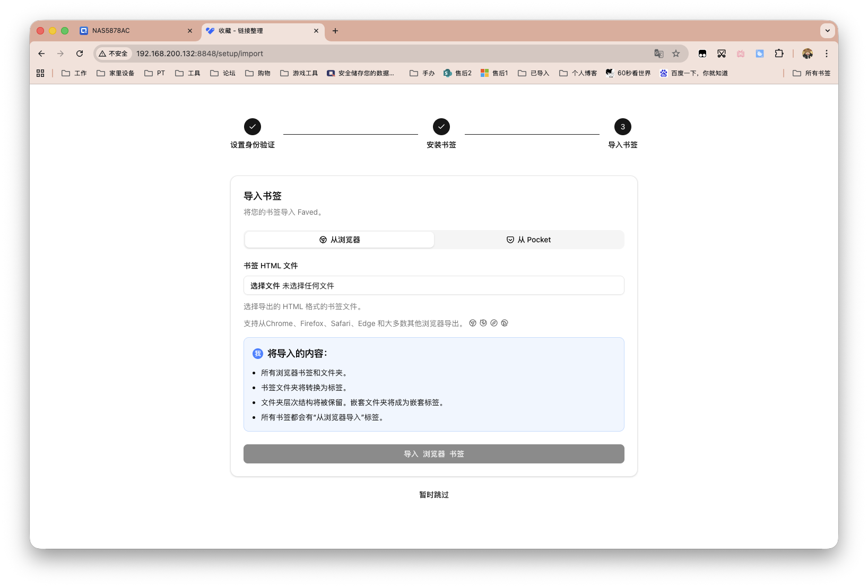
Task: Click the browser icon inside the 从浏览器 tab
Action: coord(323,240)
